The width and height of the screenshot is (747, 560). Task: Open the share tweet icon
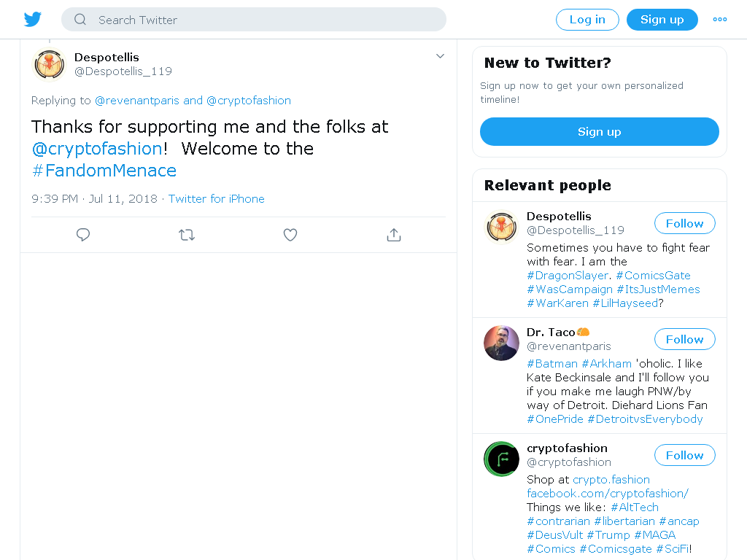pos(393,235)
